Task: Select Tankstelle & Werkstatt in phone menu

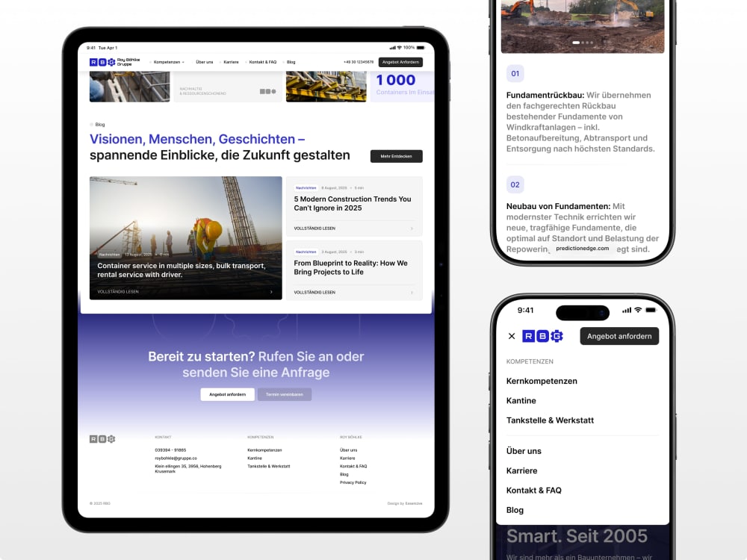Action: [551, 420]
